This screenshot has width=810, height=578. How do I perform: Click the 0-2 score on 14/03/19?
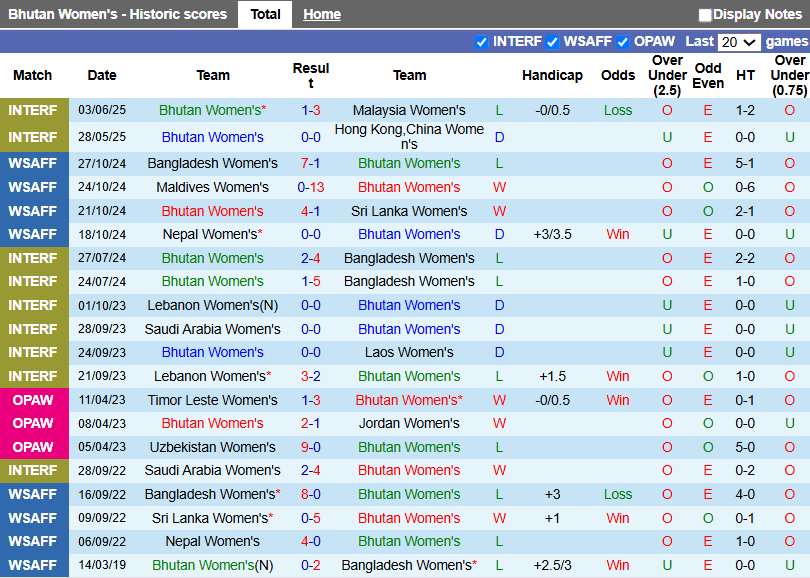tap(310, 566)
